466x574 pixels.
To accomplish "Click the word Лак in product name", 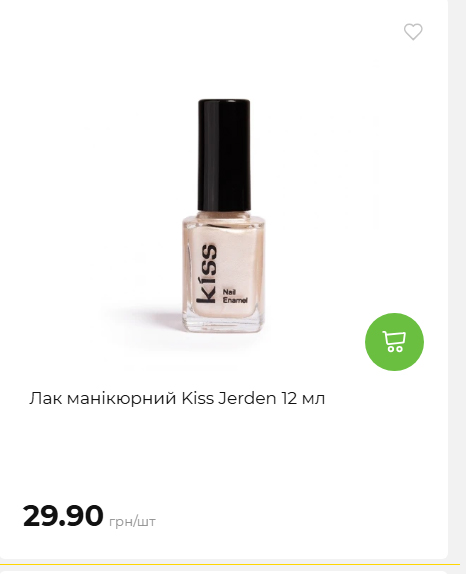I will click(46, 399).
